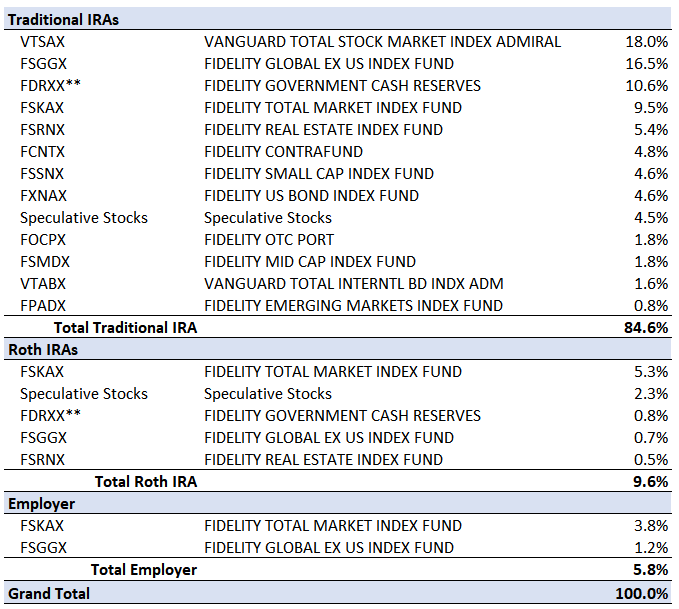This screenshot has height=609, width=679.
Task: Click the FPADX ticker cell
Action: click(43, 306)
